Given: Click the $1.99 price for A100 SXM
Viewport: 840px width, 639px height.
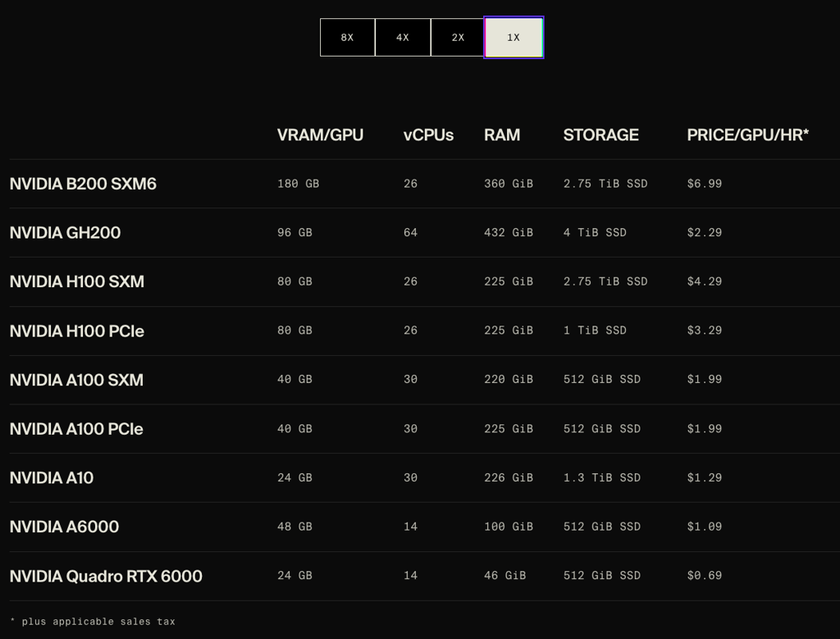Looking at the screenshot, I should click(x=705, y=379).
